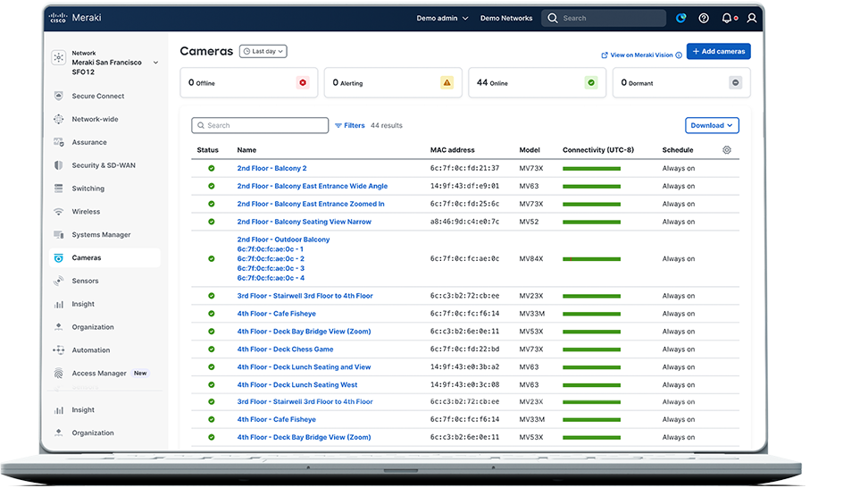This screenshot has width=868, height=488.
Task: Open the user account profile icon
Action: [x=751, y=18]
